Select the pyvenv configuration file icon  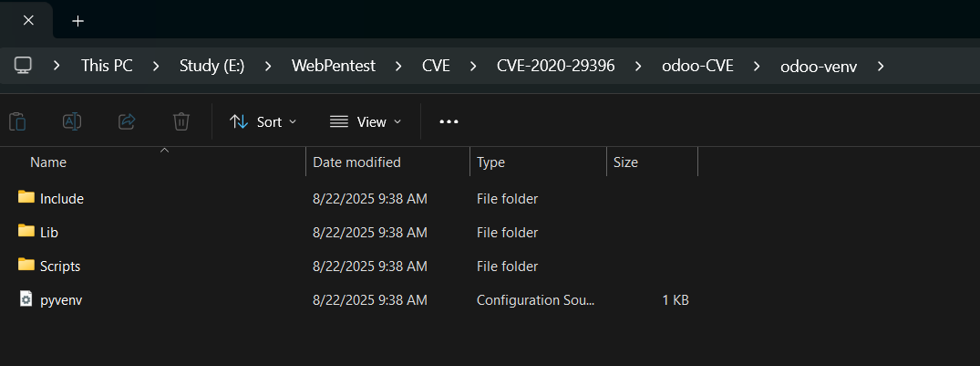pos(26,299)
